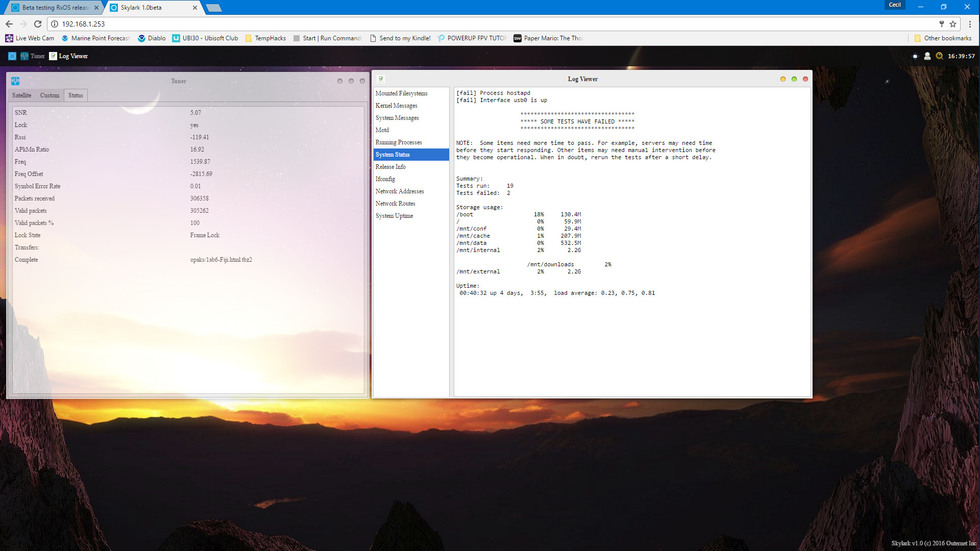Screen dimensions: 980x551
Task: Select Running Processes log entry
Action: tap(399, 142)
